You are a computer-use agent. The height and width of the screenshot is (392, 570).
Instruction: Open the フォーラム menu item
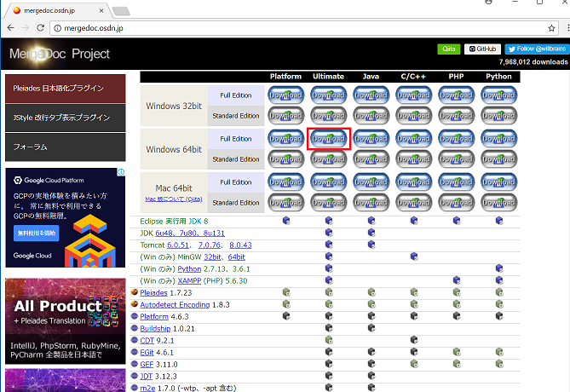pyautogui.click(x=66, y=147)
